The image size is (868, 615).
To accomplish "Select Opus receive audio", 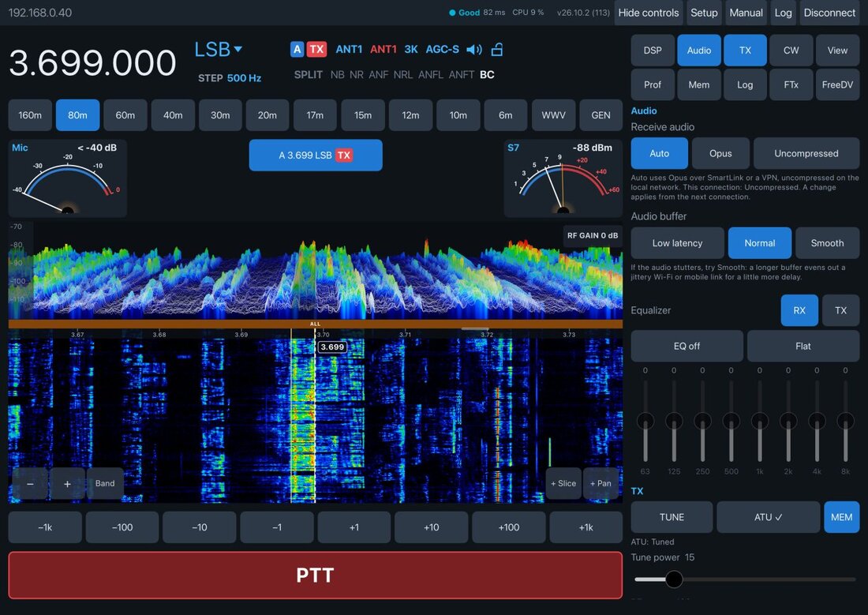I will [x=720, y=153].
